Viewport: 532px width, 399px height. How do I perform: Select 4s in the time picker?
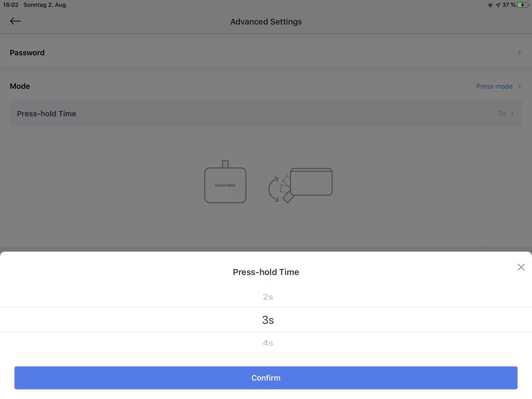click(x=268, y=343)
